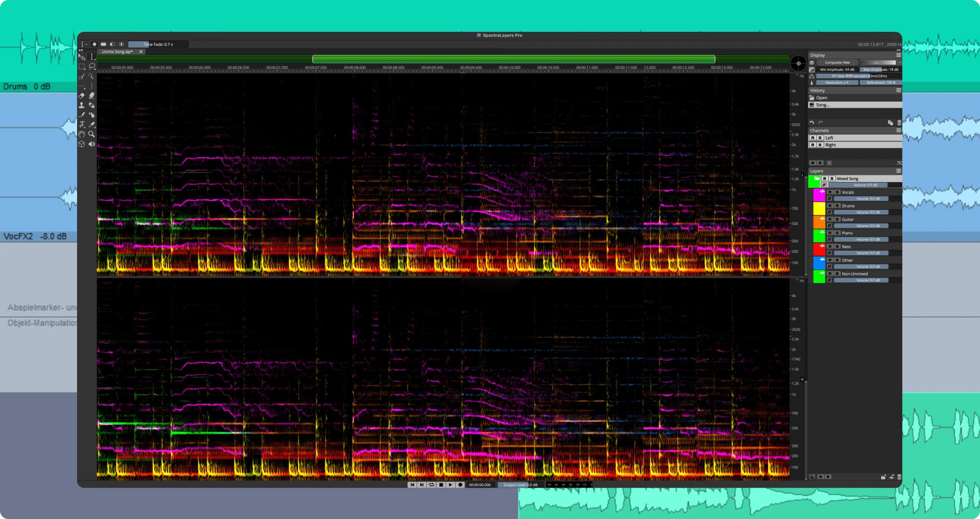
Task: Toggle the loop playback button
Action: [x=431, y=484]
